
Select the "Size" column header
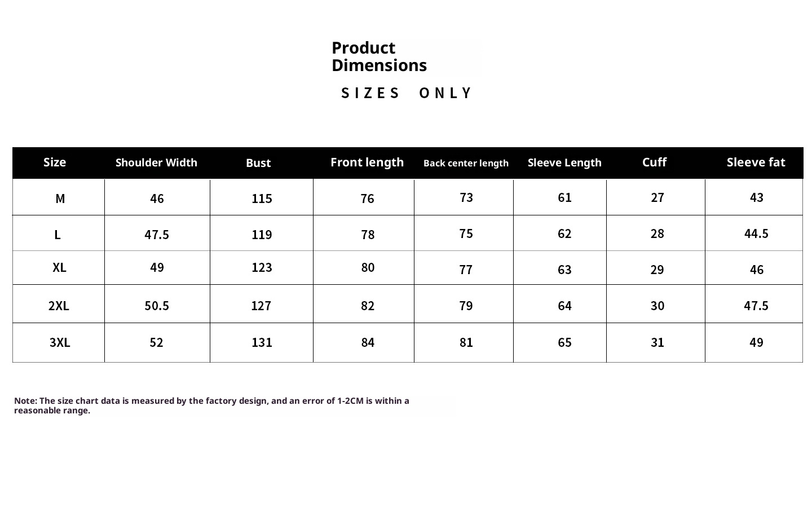click(x=55, y=162)
